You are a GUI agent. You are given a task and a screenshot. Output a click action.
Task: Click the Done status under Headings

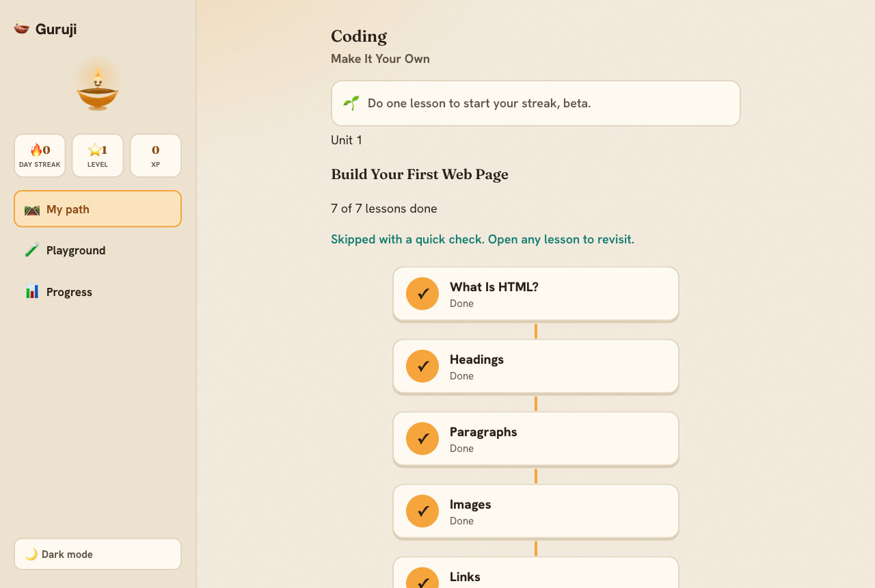click(x=461, y=376)
